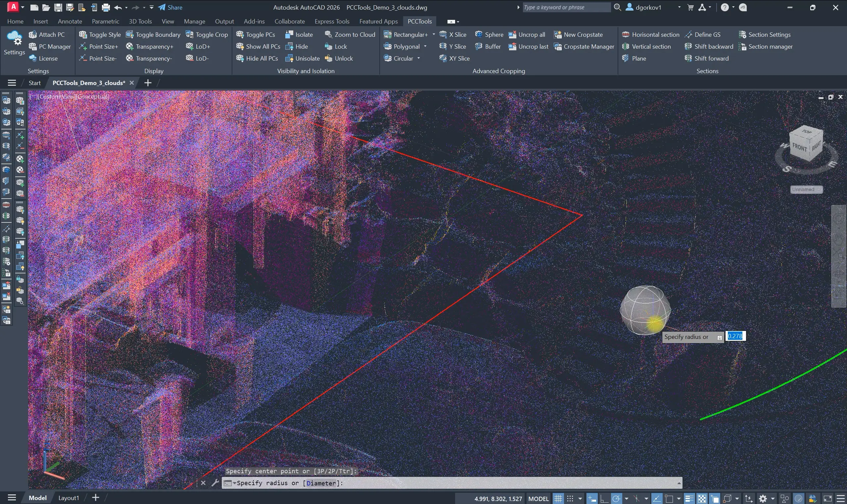
Task: Toggle Boundary display of point cloud
Action: pos(153,34)
